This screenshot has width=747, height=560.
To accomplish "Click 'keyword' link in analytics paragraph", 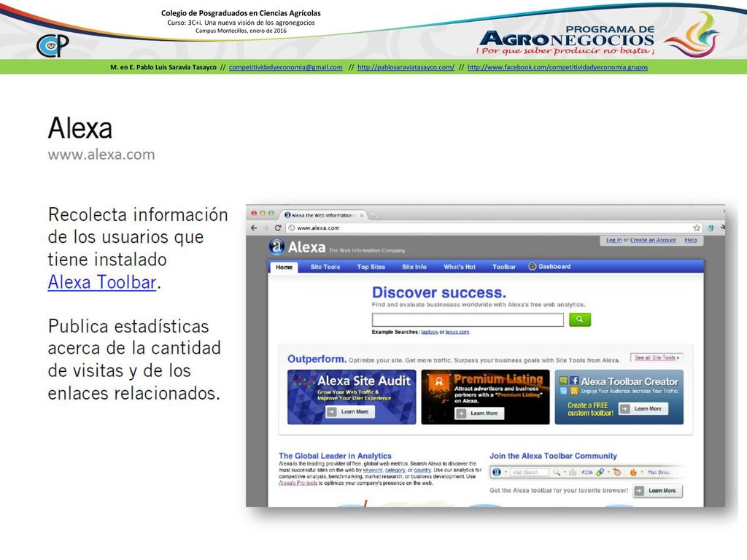I will pos(373,470).
